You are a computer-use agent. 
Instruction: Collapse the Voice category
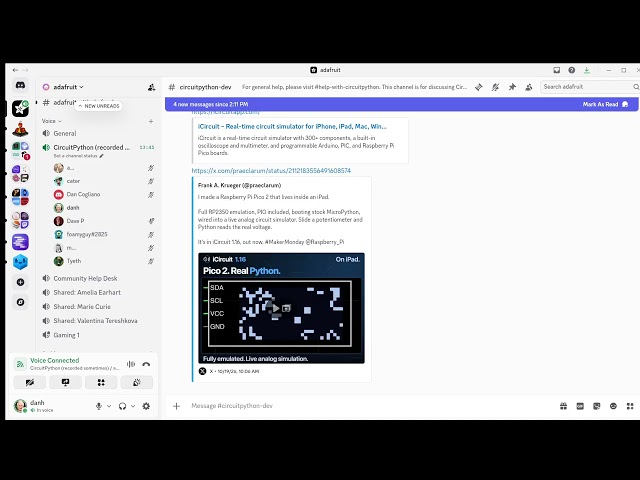(x=51, y=121)
